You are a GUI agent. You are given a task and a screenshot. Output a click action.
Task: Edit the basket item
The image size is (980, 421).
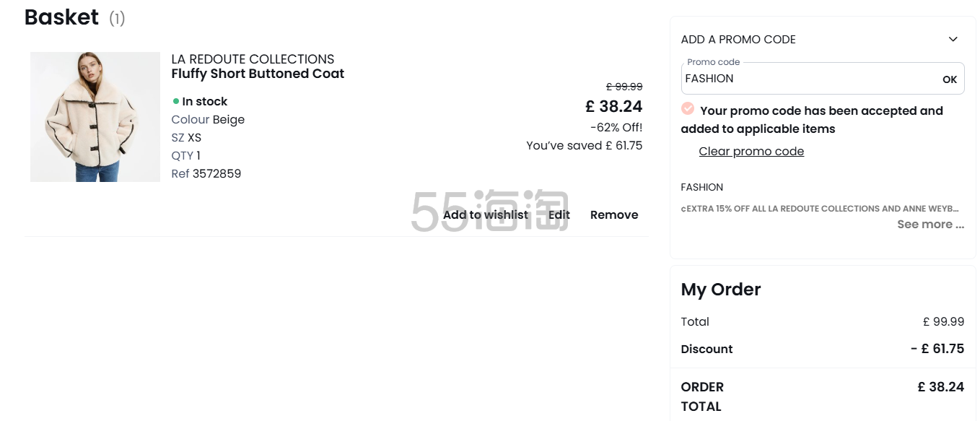[559, 215]
